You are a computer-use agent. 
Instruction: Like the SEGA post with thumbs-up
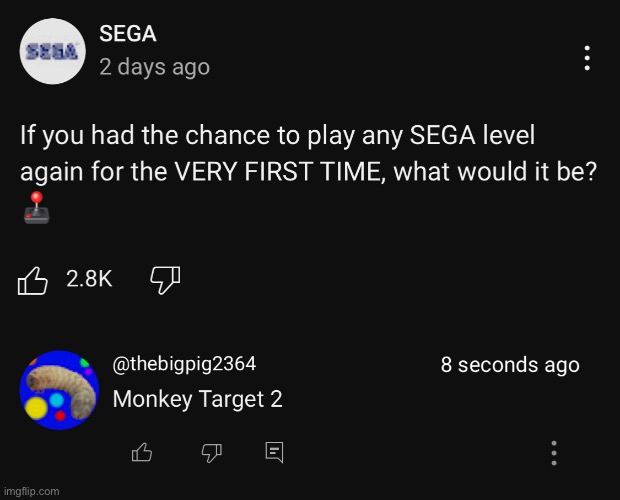click(x=33, y=281)
